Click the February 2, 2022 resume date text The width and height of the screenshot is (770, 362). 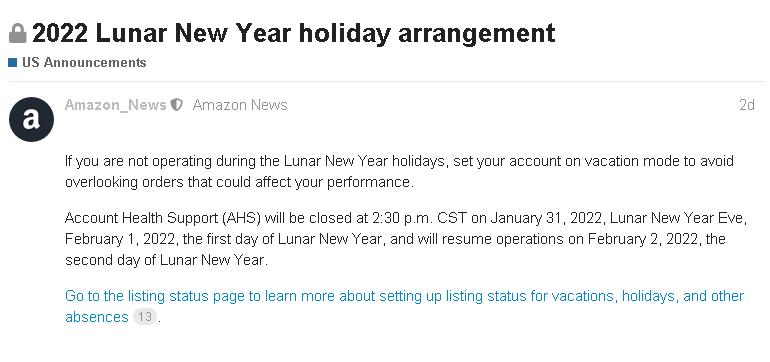click(x=643, y=239)
